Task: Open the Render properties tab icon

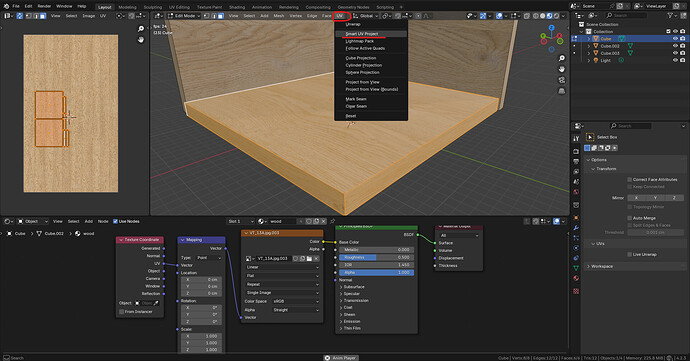Action: [576, 151]
